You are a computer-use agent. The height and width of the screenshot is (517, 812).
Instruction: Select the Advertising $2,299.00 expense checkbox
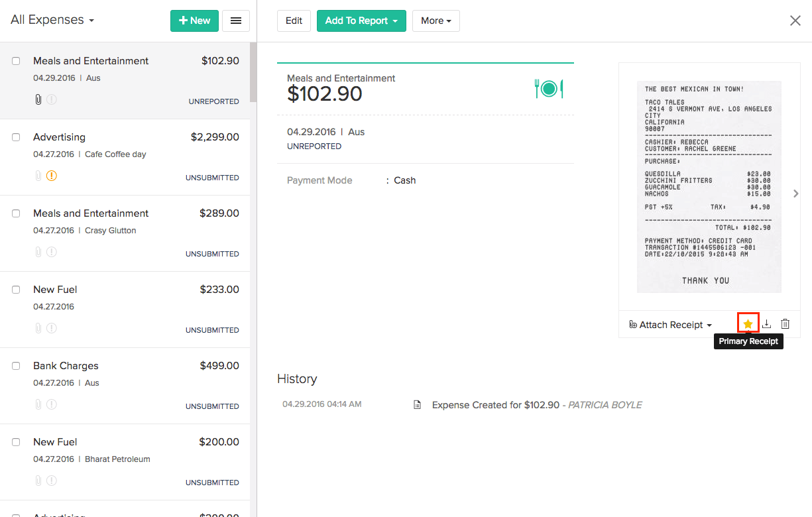[16, 137]
